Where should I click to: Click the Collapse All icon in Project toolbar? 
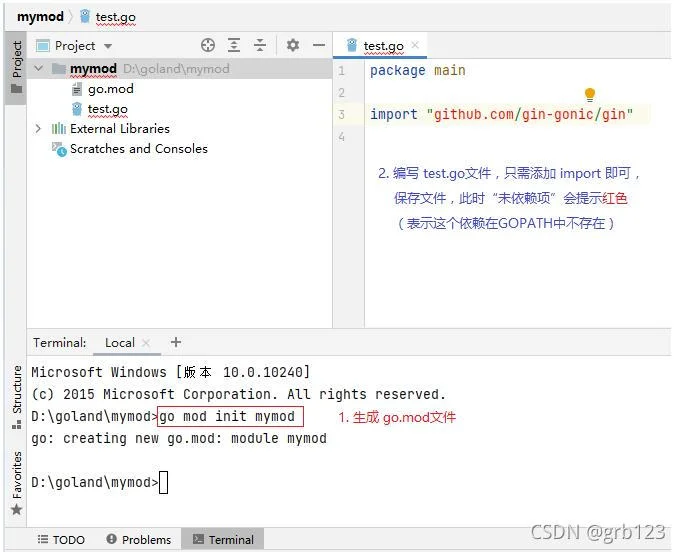(260, 45)
